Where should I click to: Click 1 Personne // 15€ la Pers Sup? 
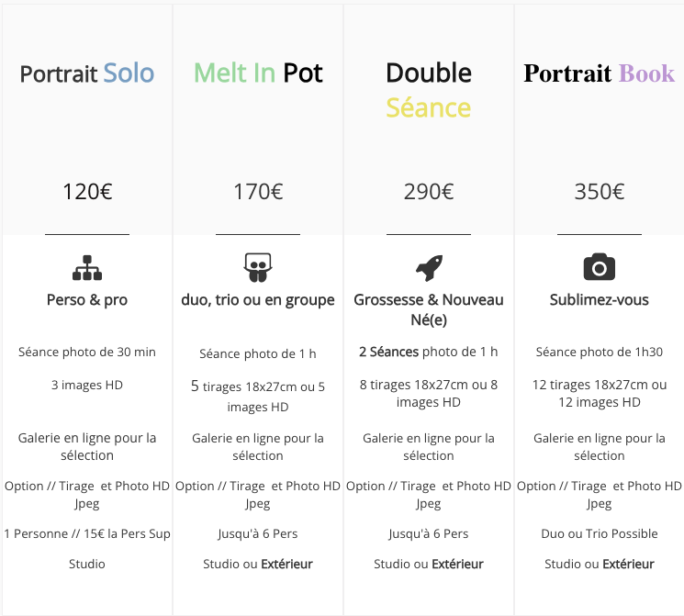[x=87, y=534]
